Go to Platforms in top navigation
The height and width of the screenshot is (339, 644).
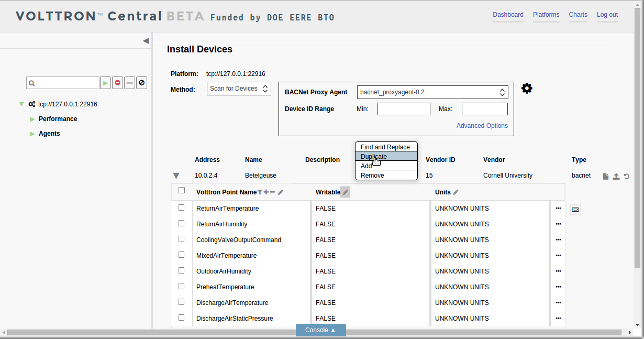point(546,15)
